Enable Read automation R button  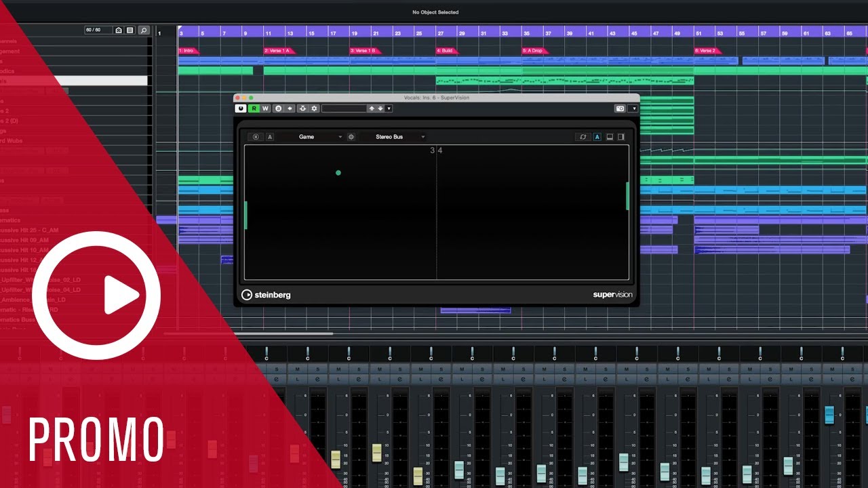tap(254, 108)
